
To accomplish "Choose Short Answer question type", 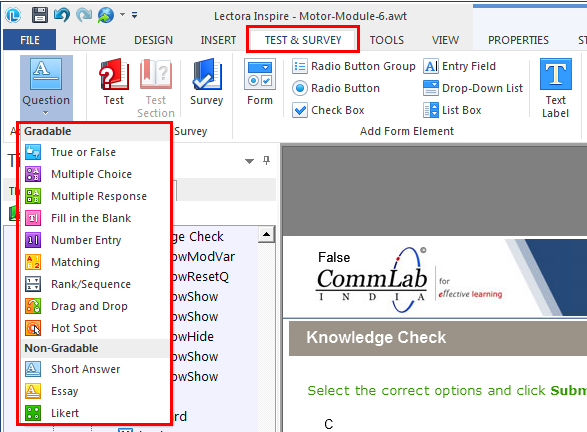I will coord(94,369).
